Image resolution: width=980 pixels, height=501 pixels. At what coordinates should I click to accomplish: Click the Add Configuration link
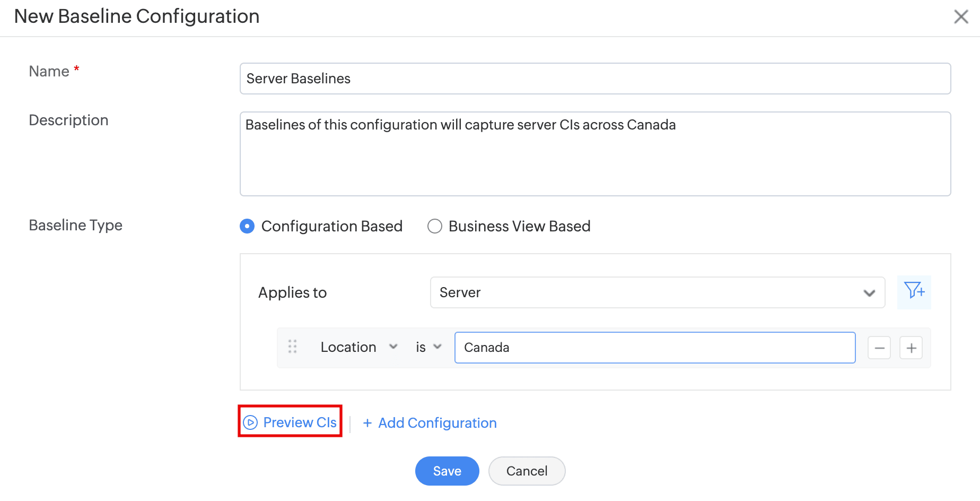coord(437,423)
